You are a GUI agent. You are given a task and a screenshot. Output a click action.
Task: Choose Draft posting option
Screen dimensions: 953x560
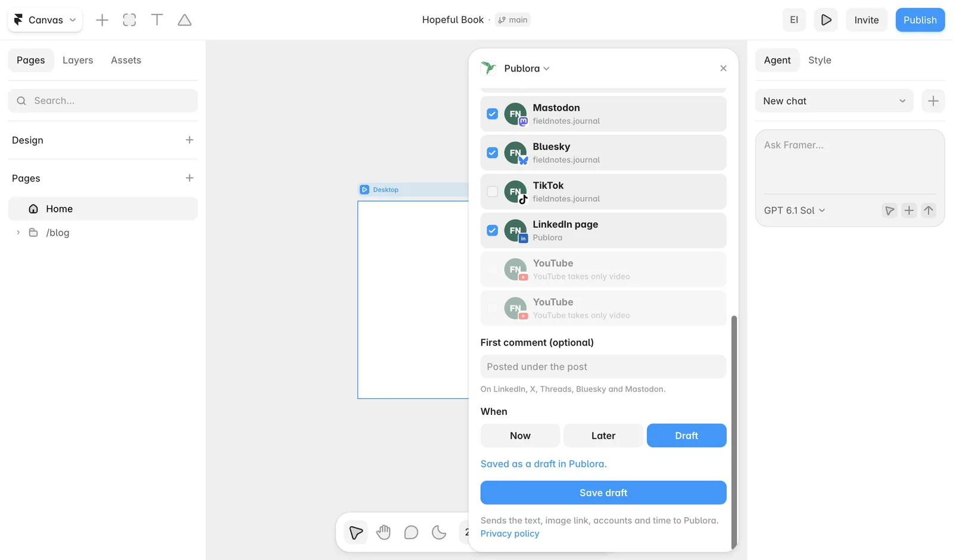pyautogui.click(x=687, y=436)
